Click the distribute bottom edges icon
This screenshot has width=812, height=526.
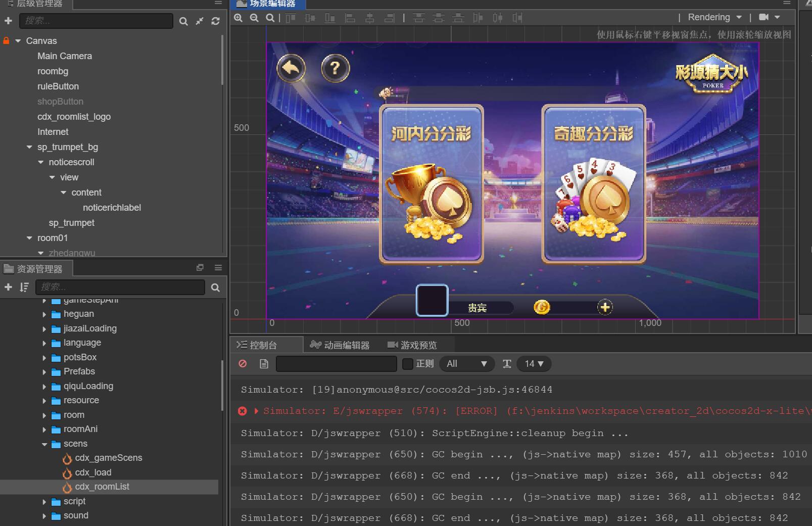tap(458, 18)
